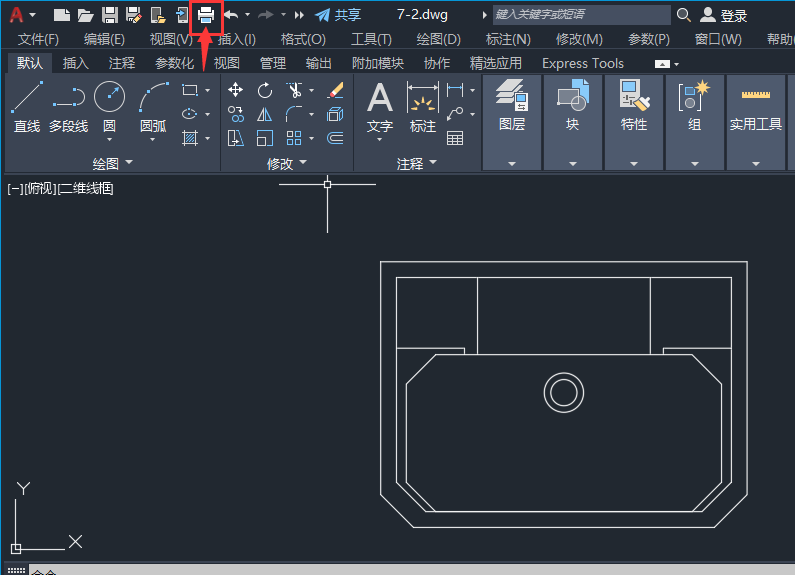Open the Utilities (实用工具) panel
Image resolution: width=795 pixels, height=575 pixels.
coord(755,106)
